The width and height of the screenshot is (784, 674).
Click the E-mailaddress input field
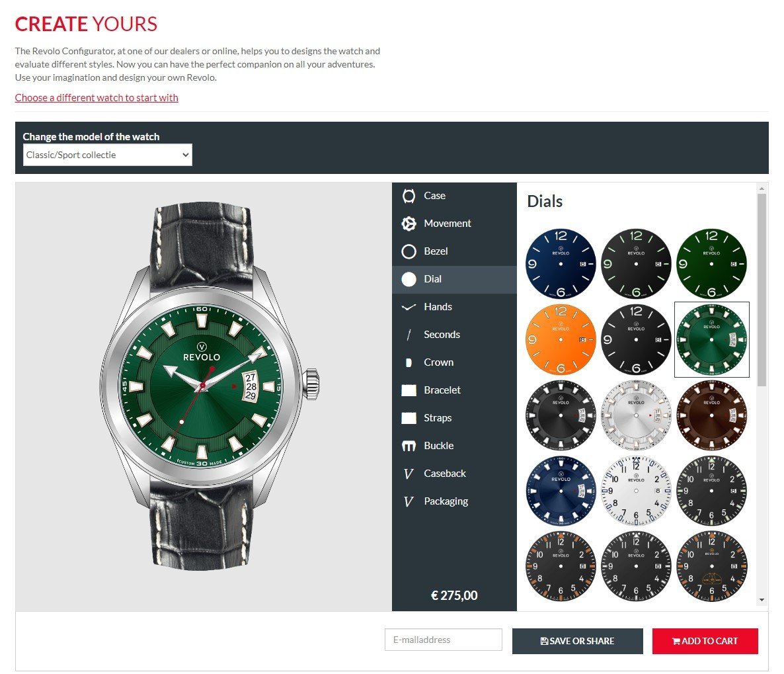443,640
